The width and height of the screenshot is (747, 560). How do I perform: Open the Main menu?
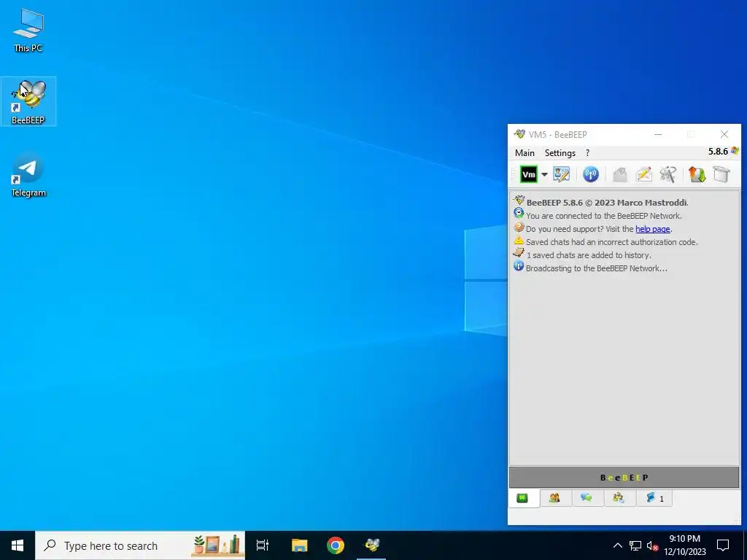point(525,153)
